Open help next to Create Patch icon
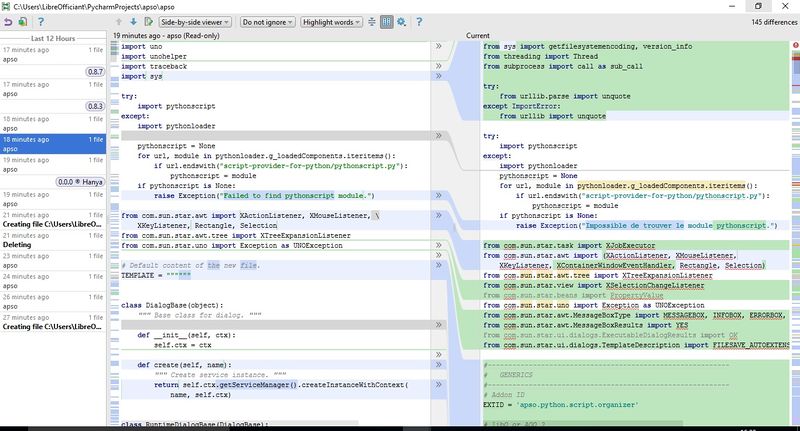Image resolution: width=800 pixels, height=431 pixels. [x=41, y=22]
